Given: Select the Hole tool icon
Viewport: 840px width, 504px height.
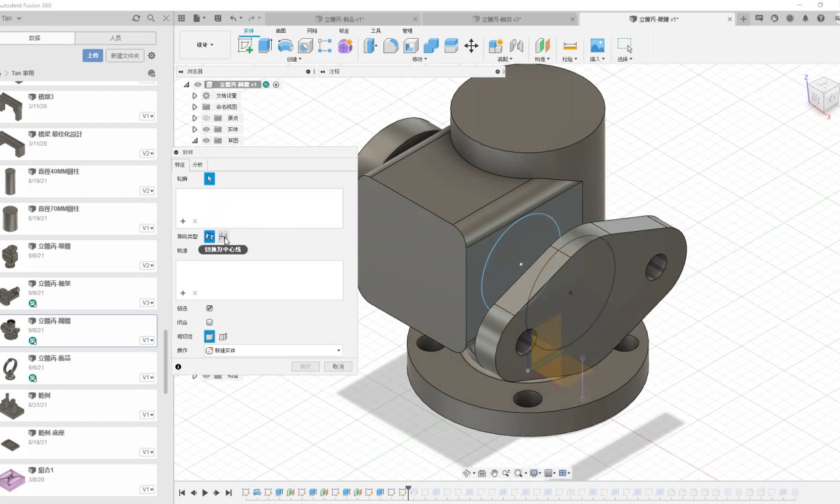Looking at the screenshot, I should click(x=305, y=45).
